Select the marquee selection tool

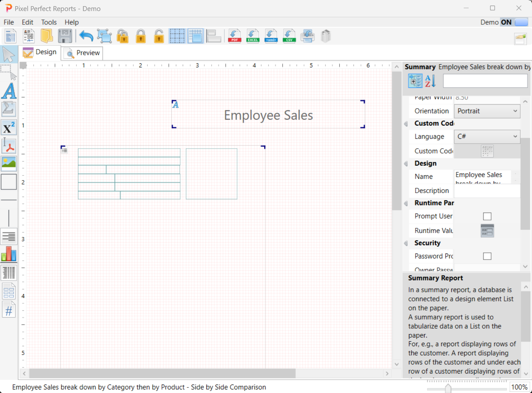(x=8, y=72)
